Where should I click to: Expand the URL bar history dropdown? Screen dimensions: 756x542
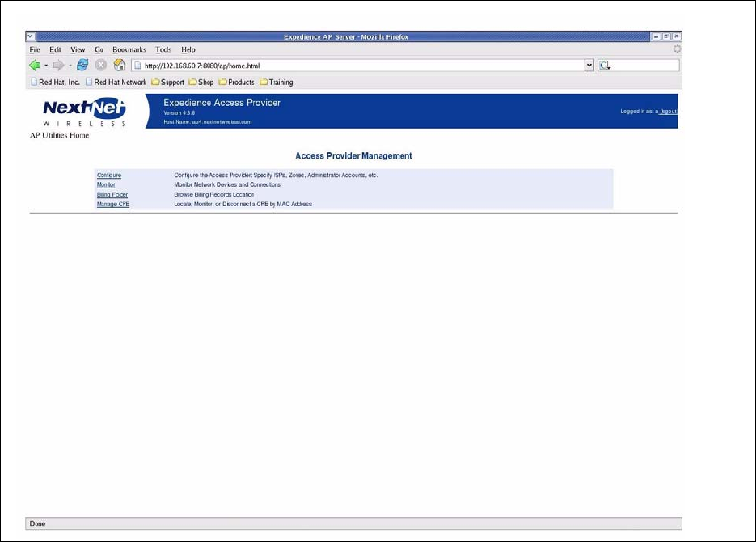click(x=589, y=65)
